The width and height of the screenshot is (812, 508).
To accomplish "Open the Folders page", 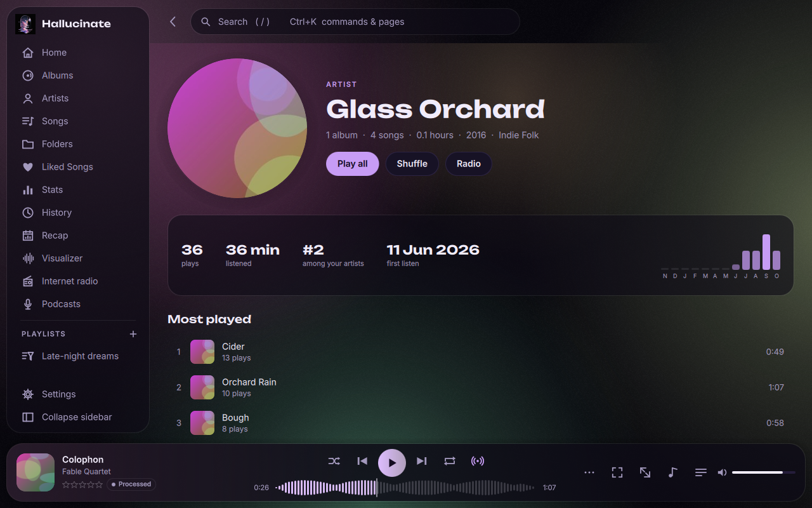I will [x=78, y=144].
